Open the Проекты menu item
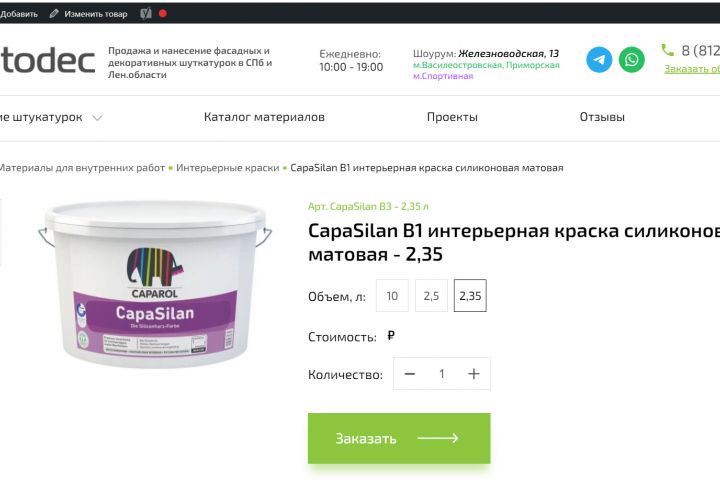Viewport: 720px width, 480px height. (x=452, y=117)
